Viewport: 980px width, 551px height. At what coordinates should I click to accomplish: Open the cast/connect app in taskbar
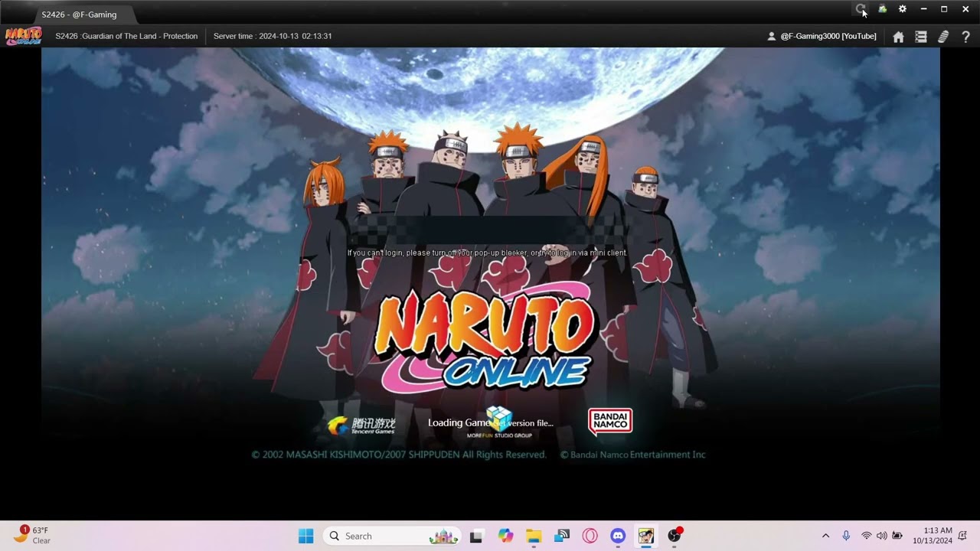point(562,536)
